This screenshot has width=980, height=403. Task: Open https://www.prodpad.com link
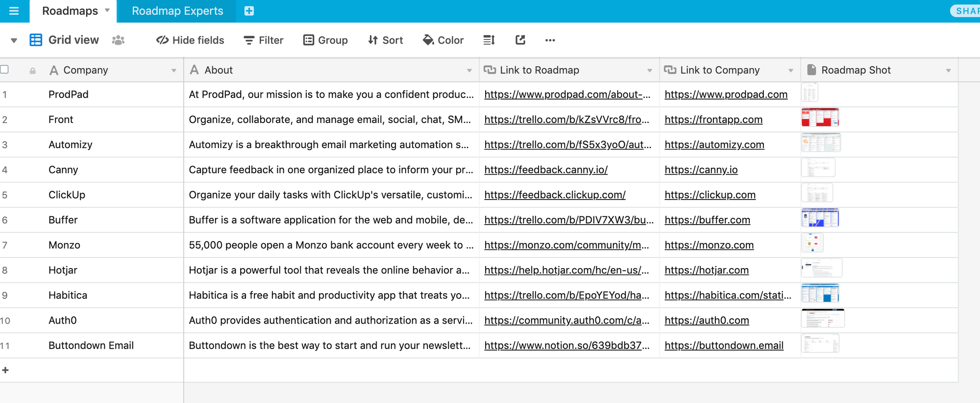(x=726, y=94)
